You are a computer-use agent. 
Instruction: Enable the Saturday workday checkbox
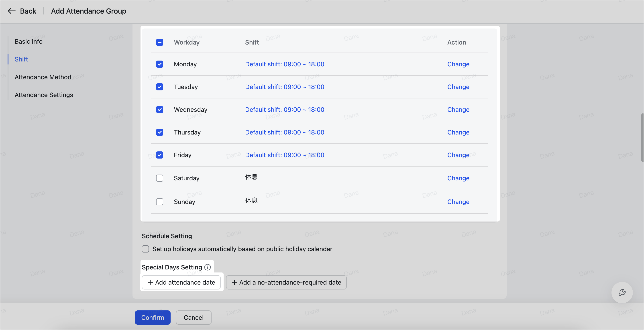(x=159, y=178)
